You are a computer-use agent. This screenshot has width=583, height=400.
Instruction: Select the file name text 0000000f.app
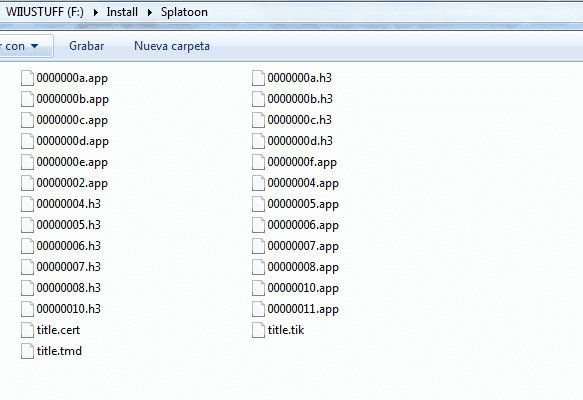(x=302, y=162)
